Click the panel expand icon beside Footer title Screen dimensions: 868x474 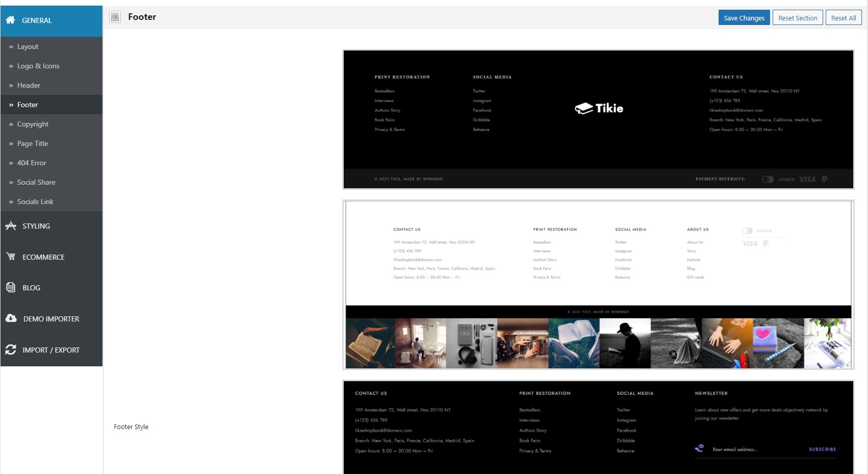click(x=115, y=17)
